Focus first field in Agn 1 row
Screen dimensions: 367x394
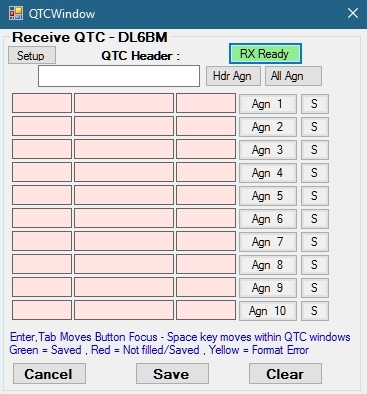tap(42, 103)
